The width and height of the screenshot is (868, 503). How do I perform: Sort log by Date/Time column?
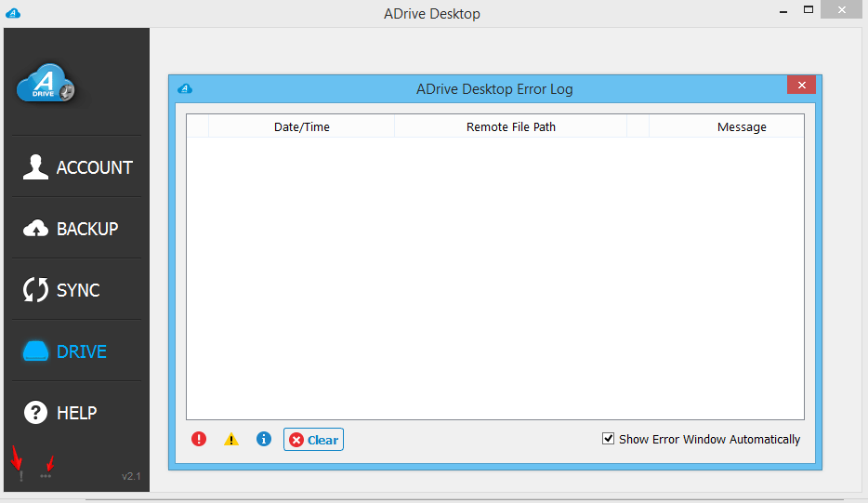point(302,126)
